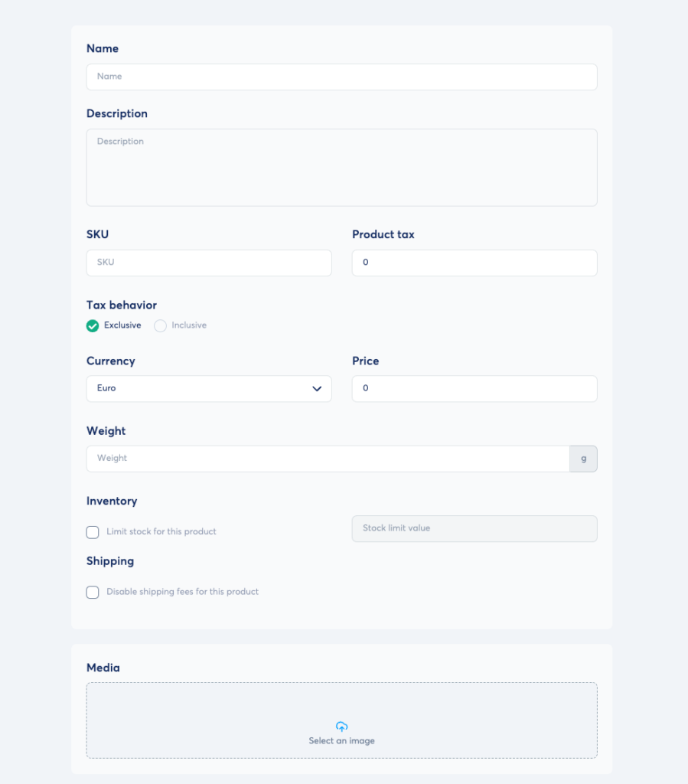The height and width of the screenshot is (784, 688).
Task: Click the 'g' weight unit suffix
Action: pyautogui.click(x=583, y=458)
